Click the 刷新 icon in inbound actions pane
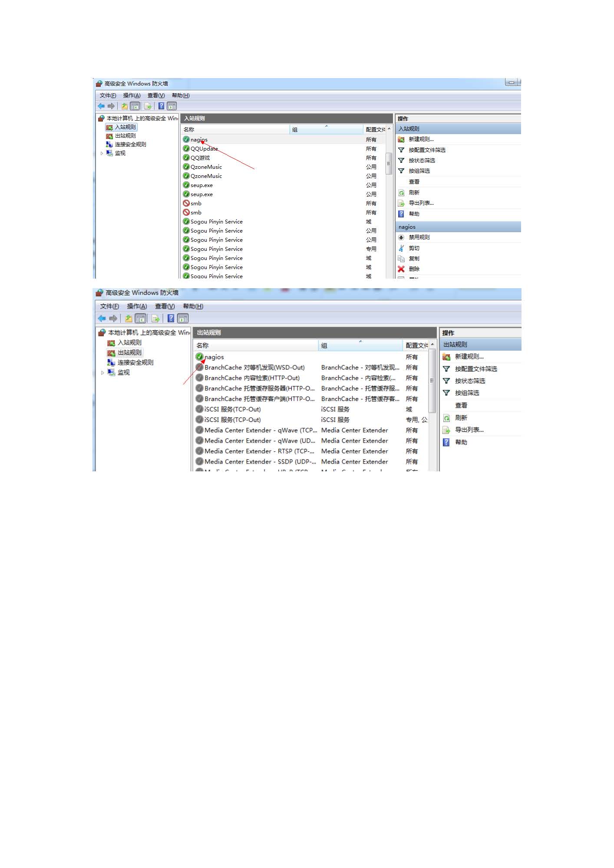The image size is (614, 868). click(x=401, y=193)
